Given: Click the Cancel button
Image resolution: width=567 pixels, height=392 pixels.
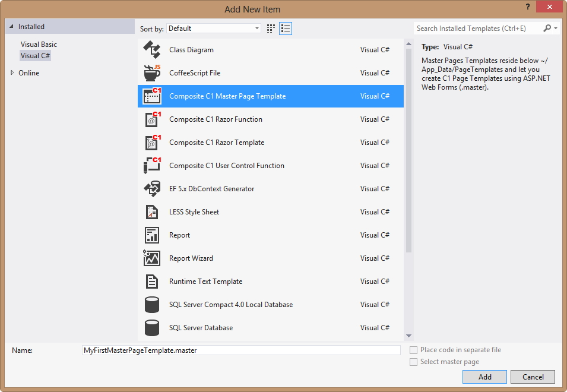Looking at the screenshot, I should 533,377.
